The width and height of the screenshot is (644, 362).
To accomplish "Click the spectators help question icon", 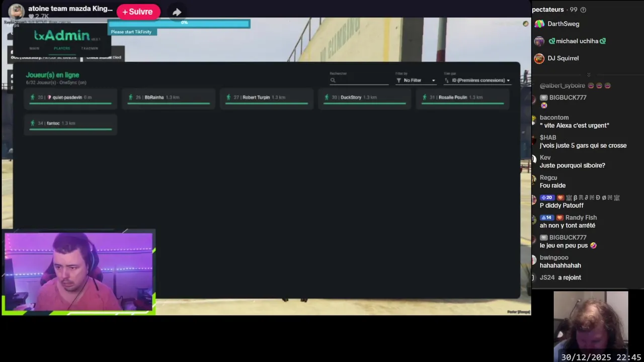I will pos(583,10).
